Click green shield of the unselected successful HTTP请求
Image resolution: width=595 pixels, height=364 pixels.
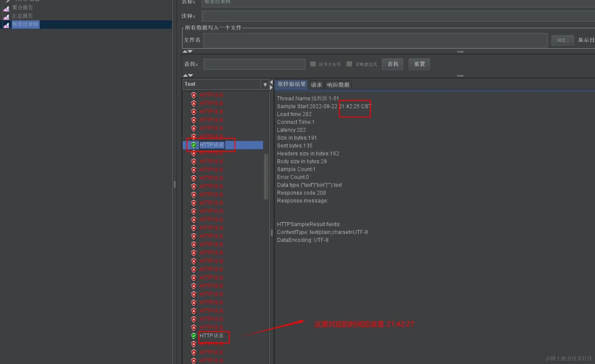tap(193, 336)
